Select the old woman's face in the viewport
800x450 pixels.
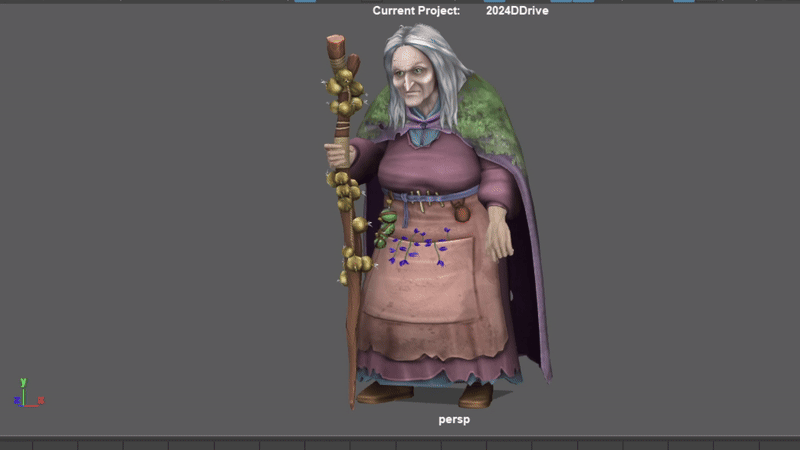click(413, 76)
